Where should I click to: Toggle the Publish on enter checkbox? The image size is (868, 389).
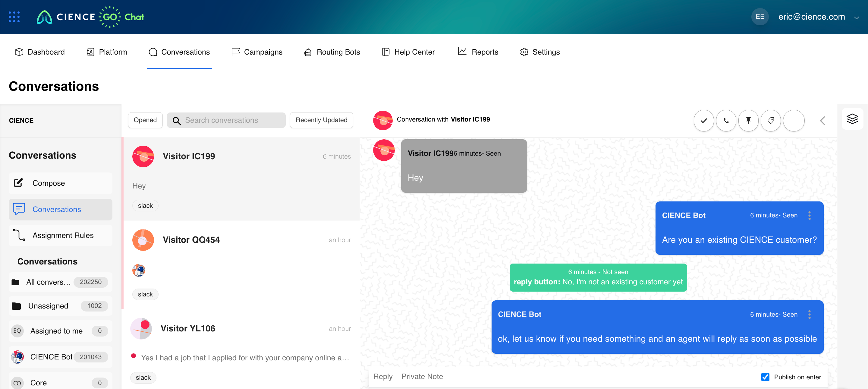(766, 377)
